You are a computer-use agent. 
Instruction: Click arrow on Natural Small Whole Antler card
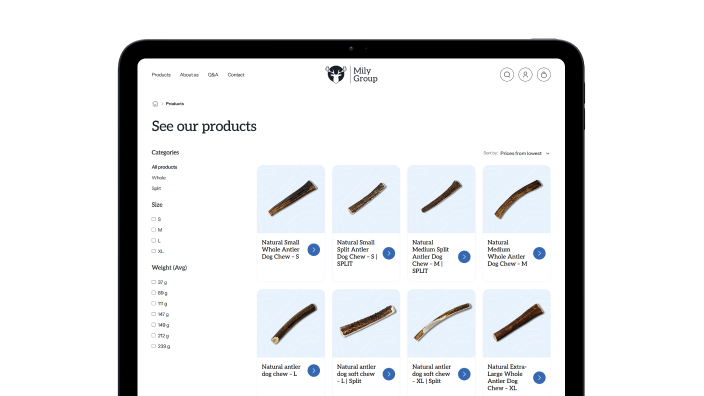tap(314, 250)
